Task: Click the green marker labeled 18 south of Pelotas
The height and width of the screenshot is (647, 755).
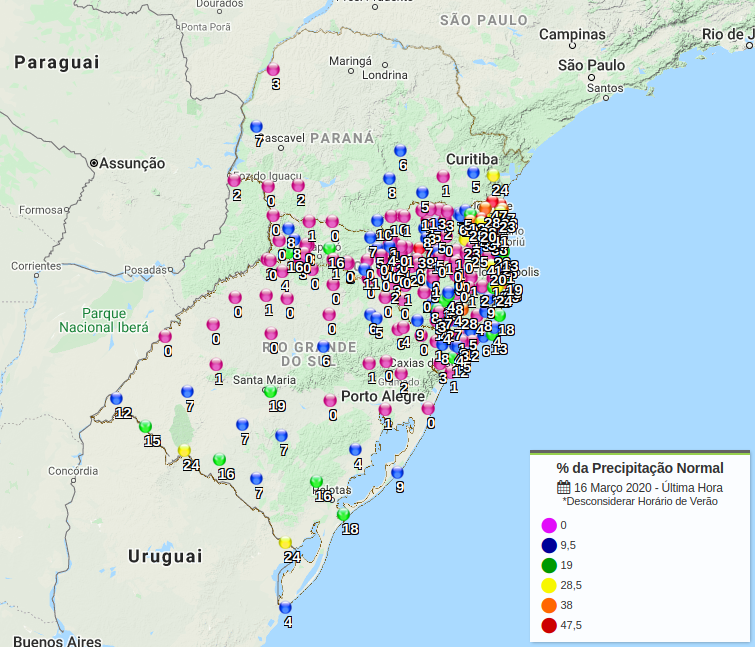Action: (344, 515)
